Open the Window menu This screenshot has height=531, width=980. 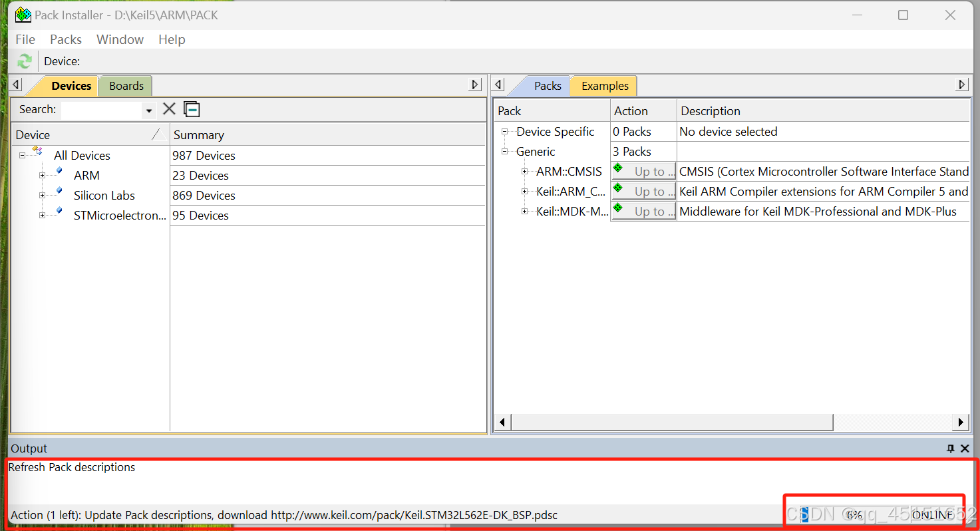click(x=120, y=39)
